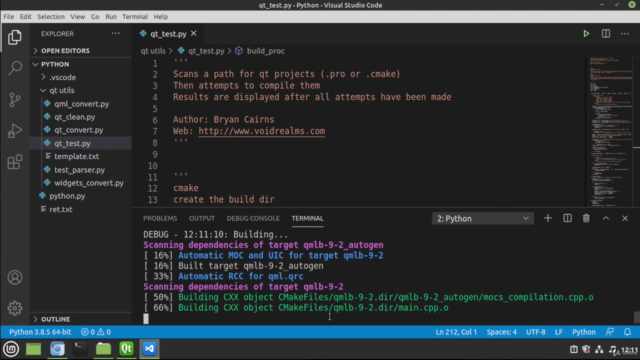Viewport: 640px width, 360px height.
Task: Open the Manage gear icon
Action: [15, 308]
